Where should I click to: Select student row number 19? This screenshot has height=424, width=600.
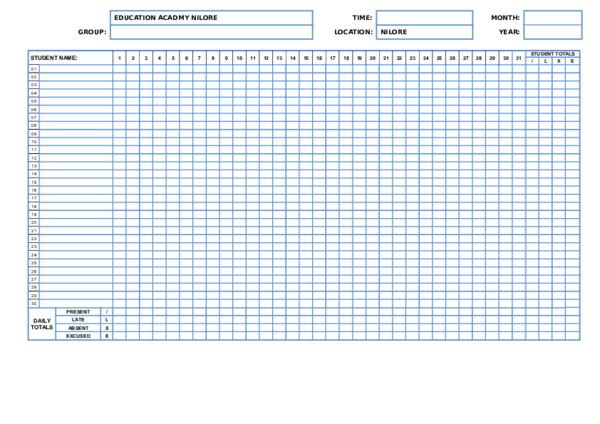(34, 214)
